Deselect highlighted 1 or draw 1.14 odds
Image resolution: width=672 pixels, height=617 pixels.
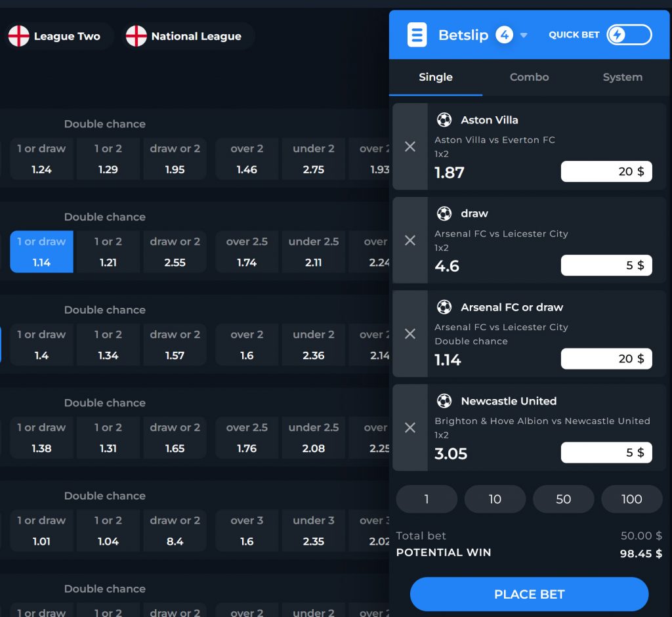41,252
